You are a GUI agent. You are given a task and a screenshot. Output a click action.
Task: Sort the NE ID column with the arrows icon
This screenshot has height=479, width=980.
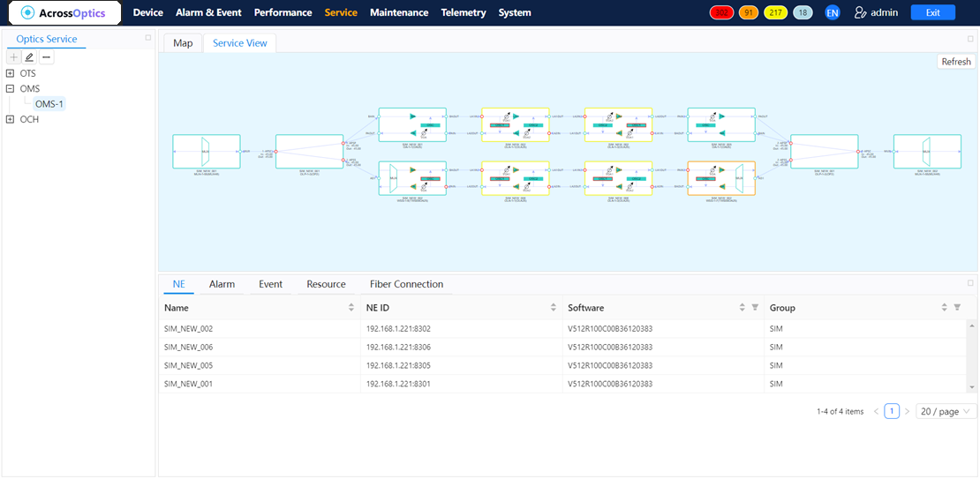553,307
